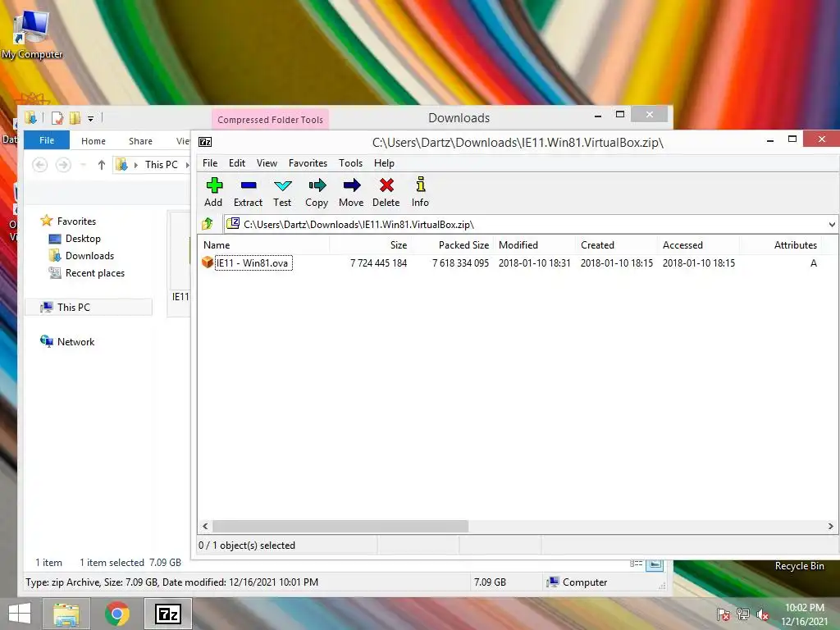840x630 pixels.
Task: Click the 7-Zip taskbar button
Action: click(167, 614)
